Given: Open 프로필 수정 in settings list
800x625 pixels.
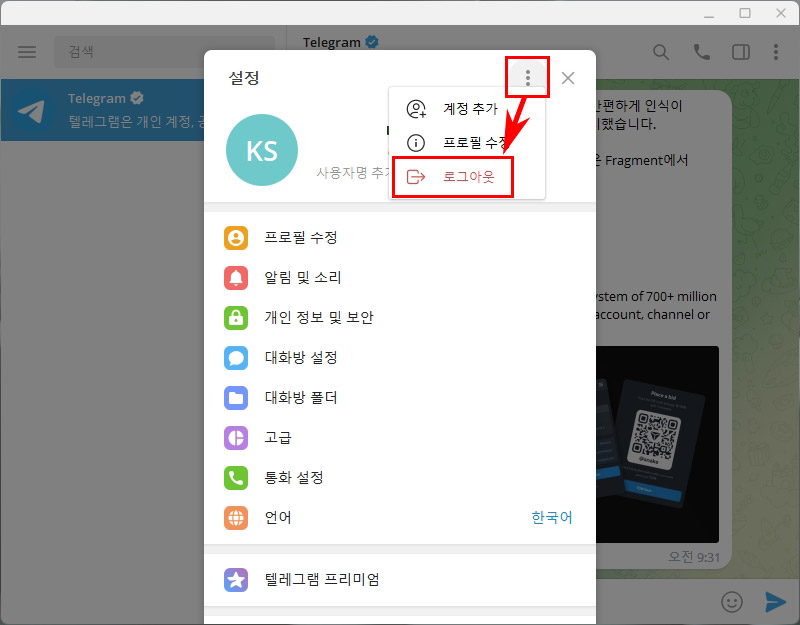Looking at the screenshot, I should 399,238.
